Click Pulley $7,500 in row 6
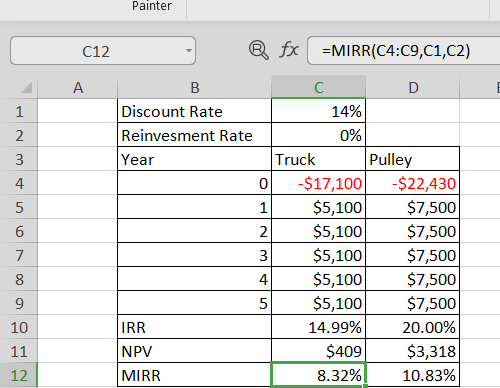This screenshot has height=388, width=500. click(413, 231)
